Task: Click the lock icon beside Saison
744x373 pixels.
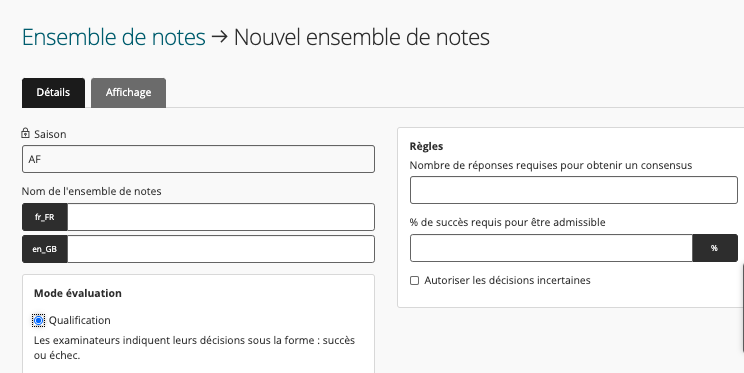Action: (x=26, y=133)
